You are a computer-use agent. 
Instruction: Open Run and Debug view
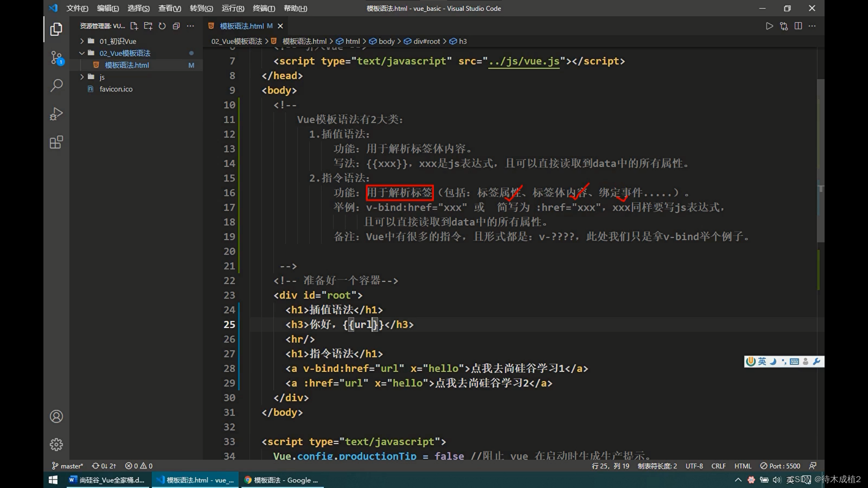pyautogui.click(x=56, y=113)
